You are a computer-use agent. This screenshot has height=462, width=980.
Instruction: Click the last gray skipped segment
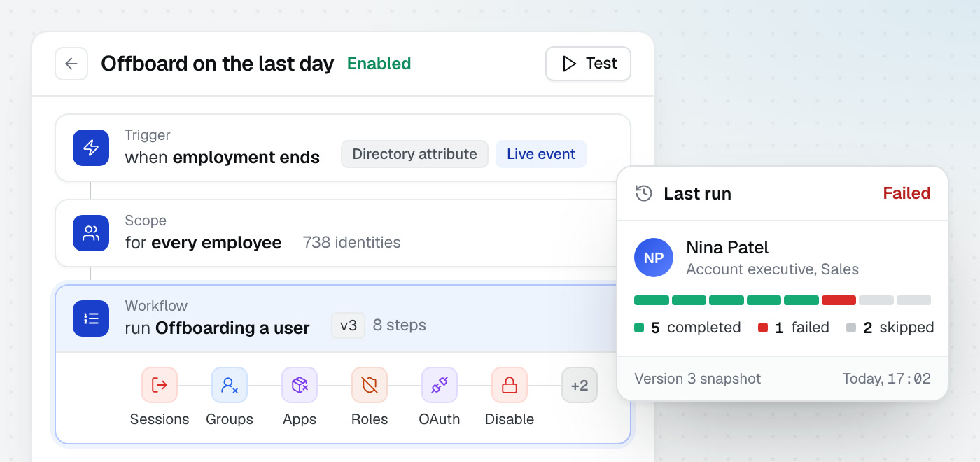point(913,300)
